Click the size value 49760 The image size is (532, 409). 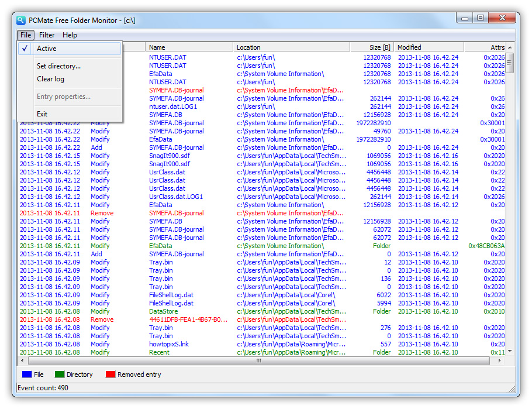[x=382, y=131]
